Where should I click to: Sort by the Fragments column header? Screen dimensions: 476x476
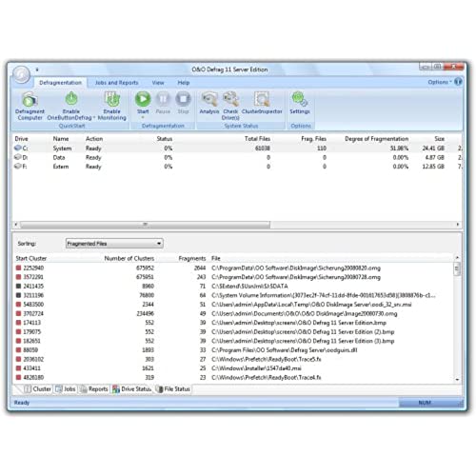point(192,258)
